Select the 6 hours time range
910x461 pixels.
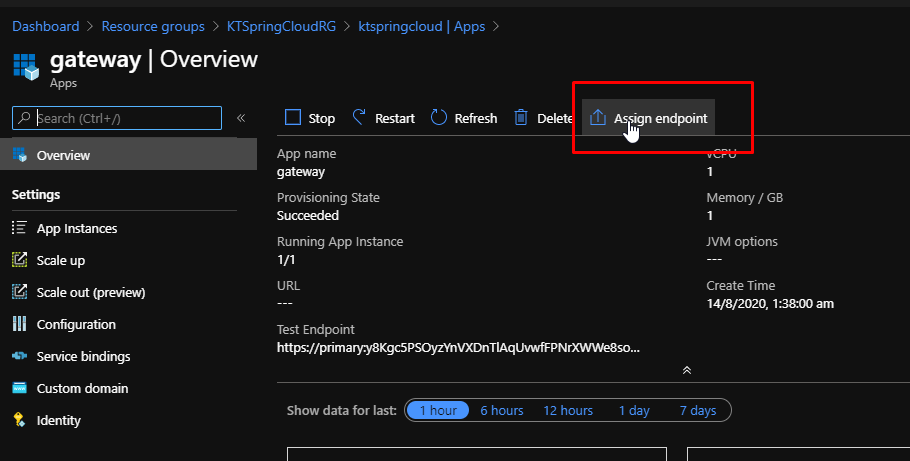(501, 411)
